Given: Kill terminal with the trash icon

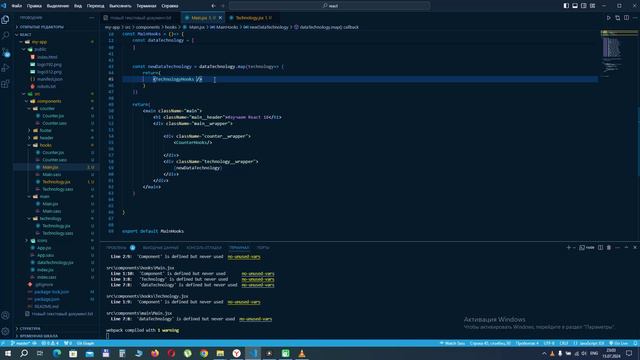Looking at the screenshot, I should [609, 247].
